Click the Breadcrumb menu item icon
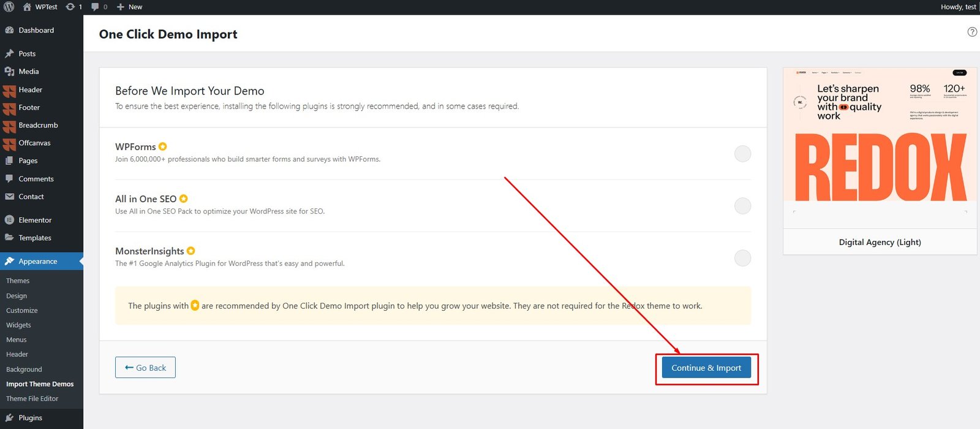Screen dimensions: 980x429 [x=9, y=127]
